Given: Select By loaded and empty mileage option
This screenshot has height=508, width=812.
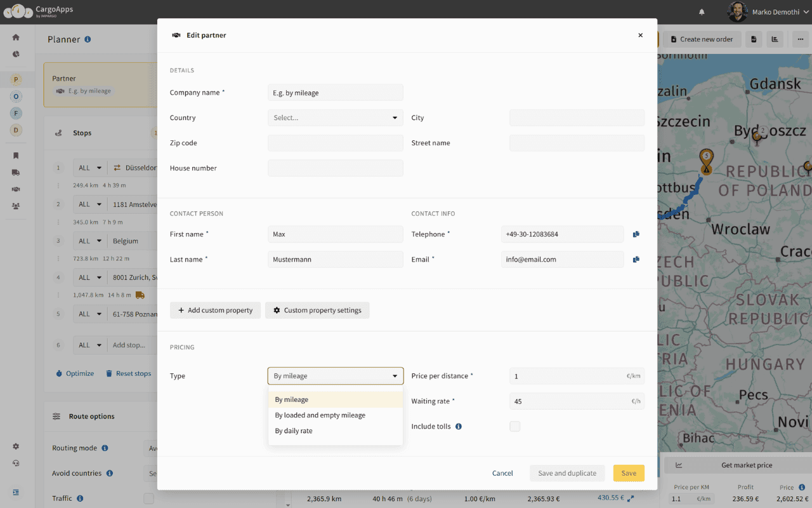Looking at the screenshot, I should (320, 415).
